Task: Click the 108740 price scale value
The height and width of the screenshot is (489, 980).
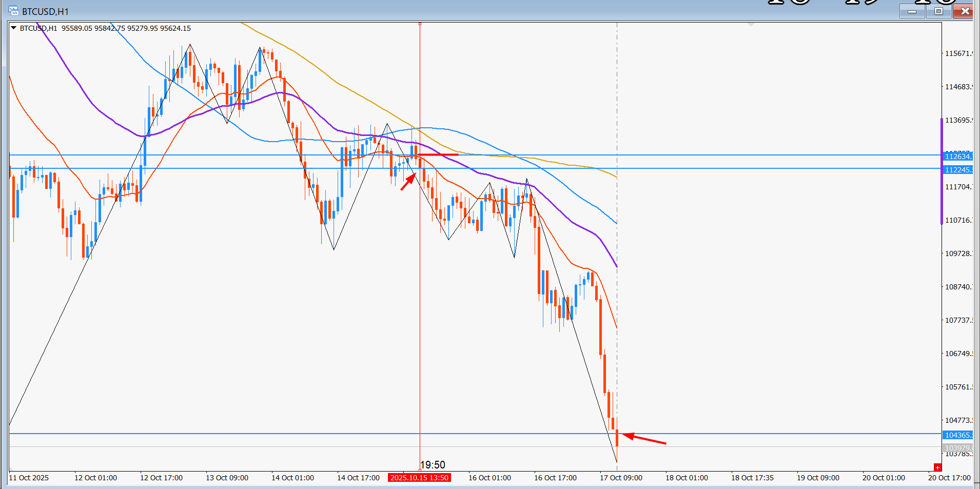Action: 958,287
